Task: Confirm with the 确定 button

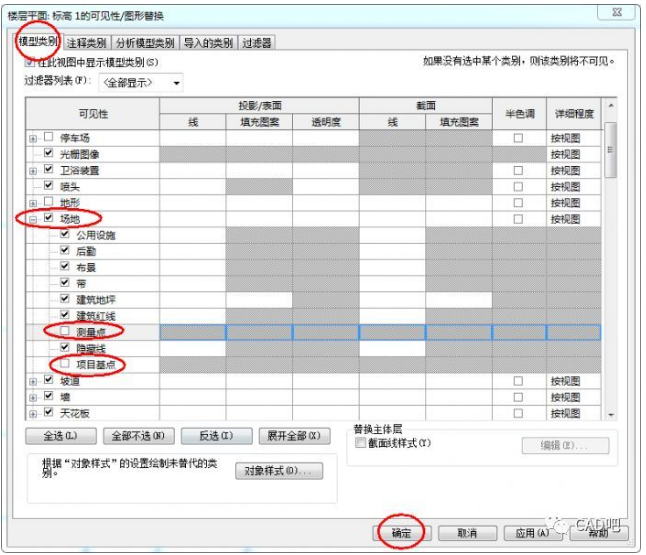Action: tap(402, 533)
